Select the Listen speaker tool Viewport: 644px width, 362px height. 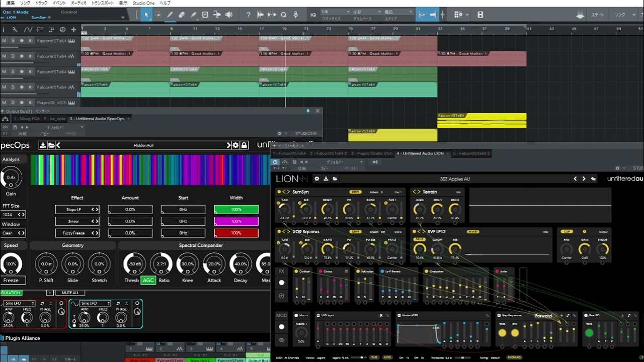229,15
